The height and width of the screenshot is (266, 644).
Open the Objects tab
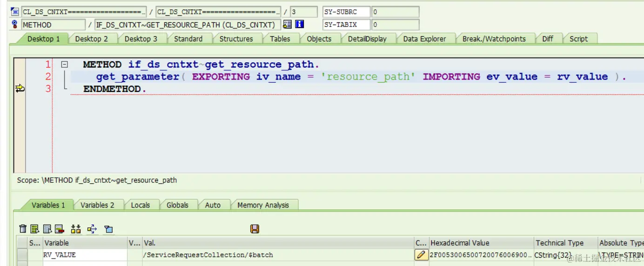coord(319,39)
